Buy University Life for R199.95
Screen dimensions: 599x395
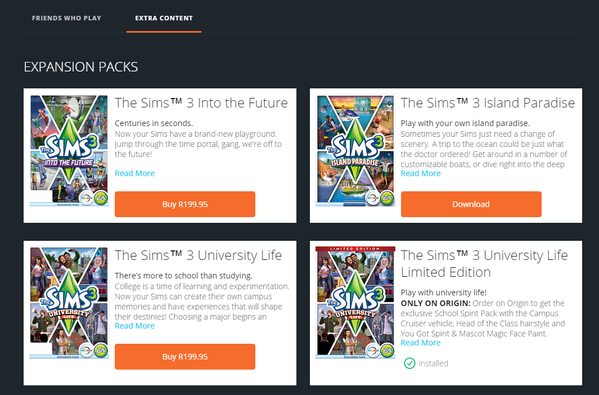(x=185, y=356)
